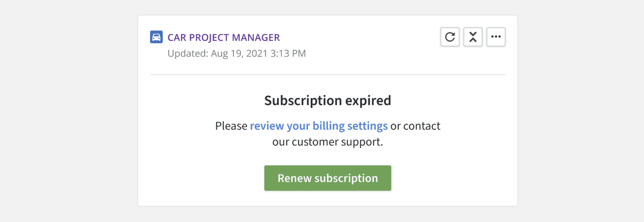Click '3:13 PM' in the updated line
Viewport: 644px width, 222px height.
(x=288, y=53)
